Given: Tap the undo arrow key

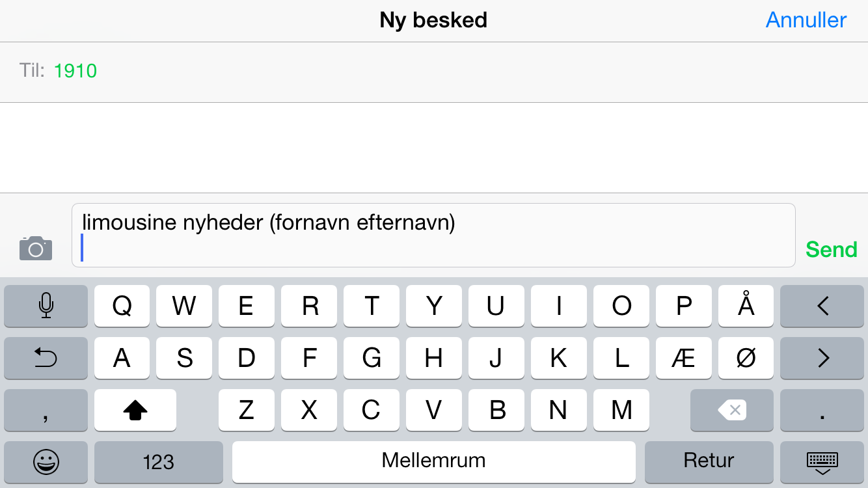Looking at the screenshot, I should click(46, 358).
